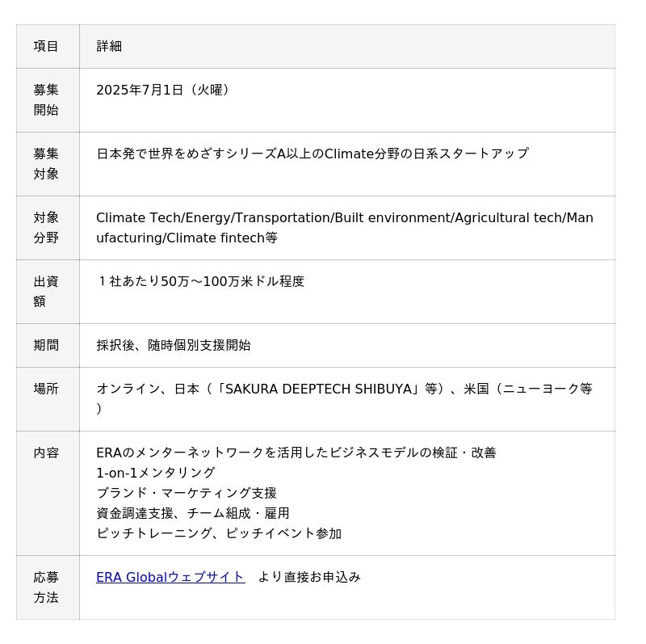646x644 pixels.
Task: Click the date 2025年7月1日（火曜）
Action: click(162, 90)
